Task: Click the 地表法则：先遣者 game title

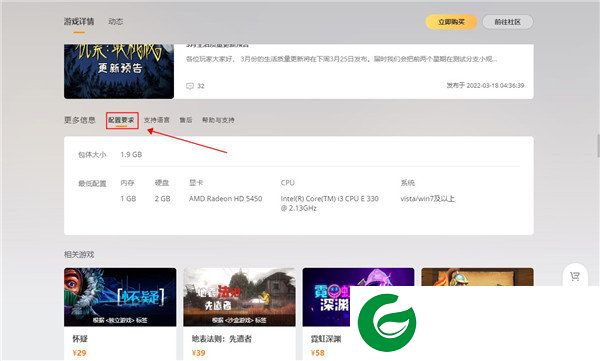Action: (222, 339)
